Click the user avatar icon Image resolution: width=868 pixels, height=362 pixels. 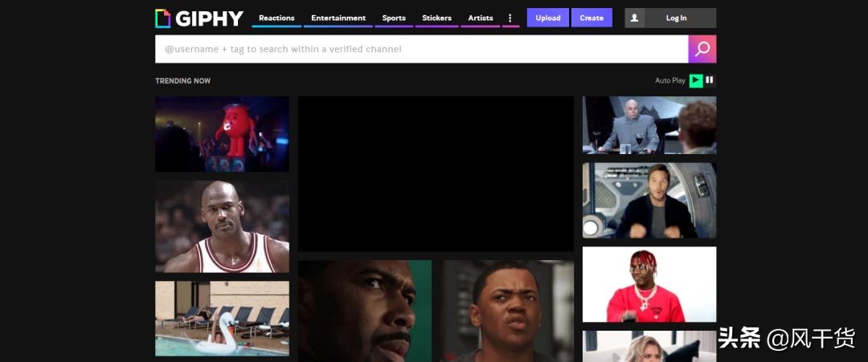click(634, 18)
